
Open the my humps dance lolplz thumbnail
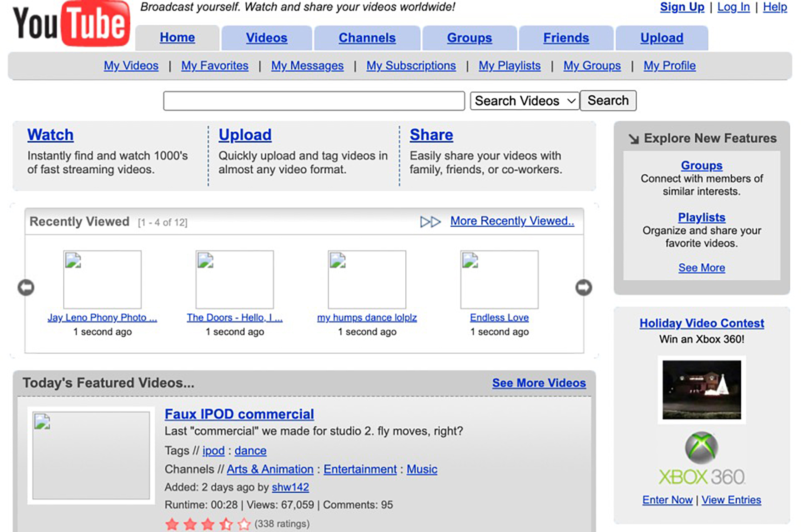(367, 279)
